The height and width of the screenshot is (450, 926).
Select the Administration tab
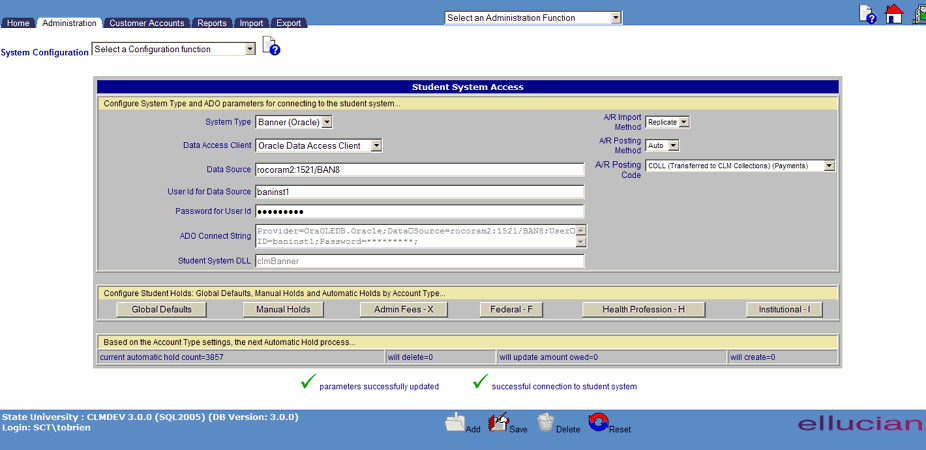[70, 23]
